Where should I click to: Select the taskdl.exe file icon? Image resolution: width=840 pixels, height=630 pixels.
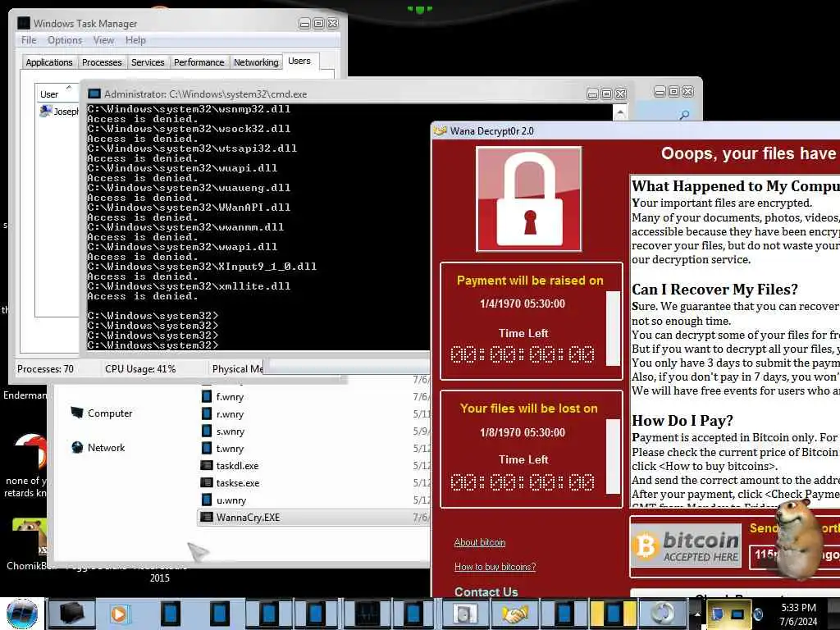(206, 466)
